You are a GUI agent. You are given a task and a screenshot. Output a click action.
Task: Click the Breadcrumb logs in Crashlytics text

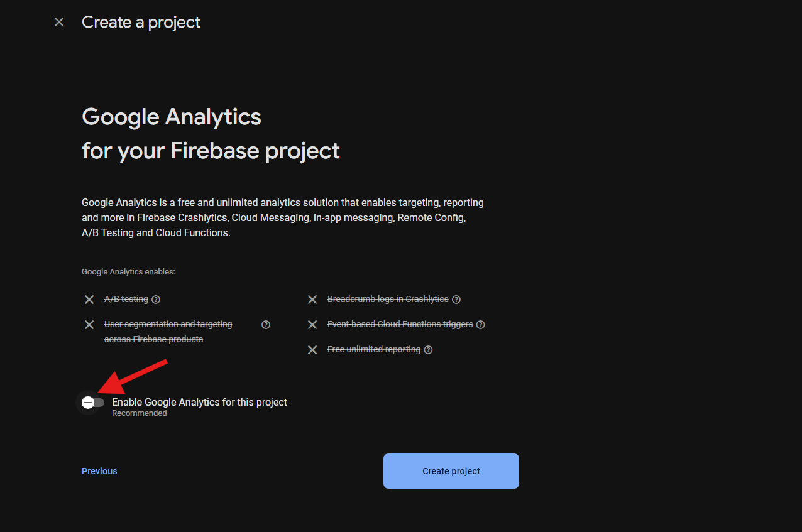(x=388, y=299)
